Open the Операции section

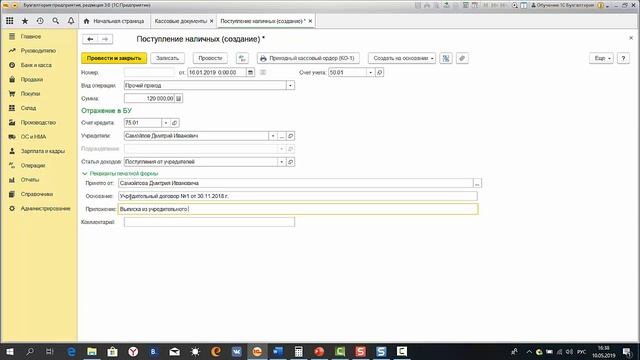[x=33, y=166]
